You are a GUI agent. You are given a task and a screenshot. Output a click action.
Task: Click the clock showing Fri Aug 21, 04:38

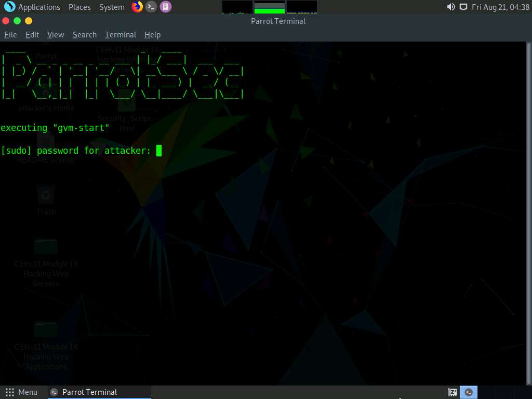pyautogui.click(x=500, y=7)
